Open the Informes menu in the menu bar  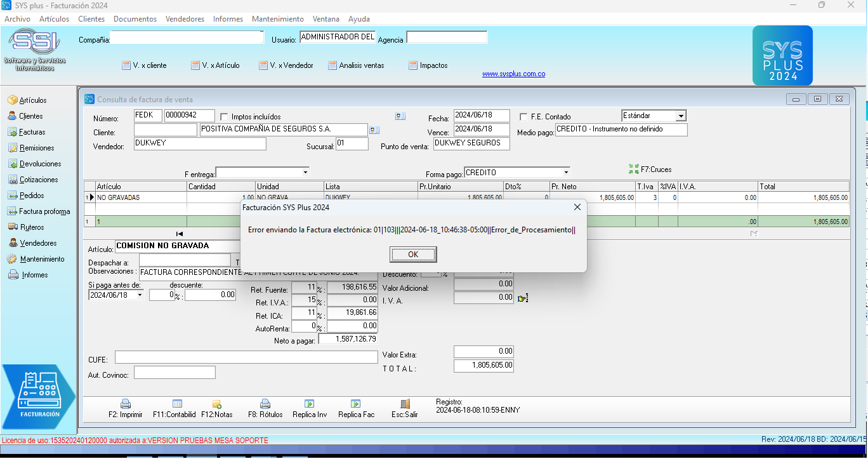point(228,19)
